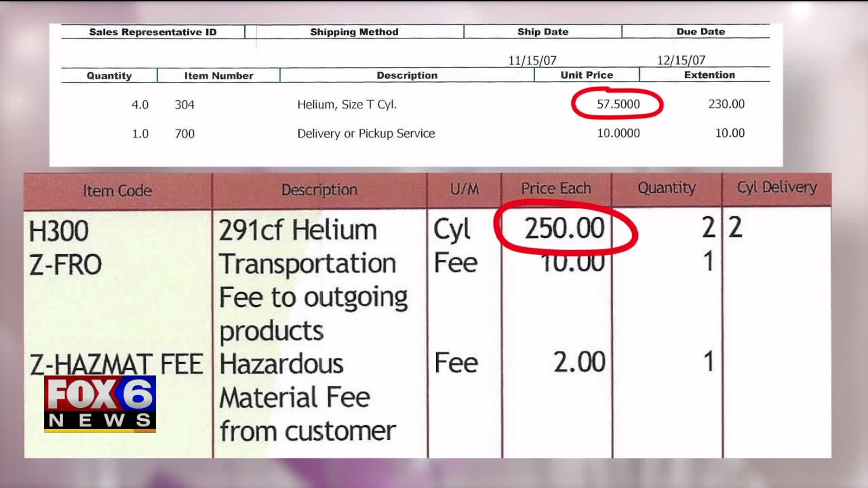This screenshot has width=868, height=488.
Task: Click the 11/15/07 ship date
Action: (532, 61)
